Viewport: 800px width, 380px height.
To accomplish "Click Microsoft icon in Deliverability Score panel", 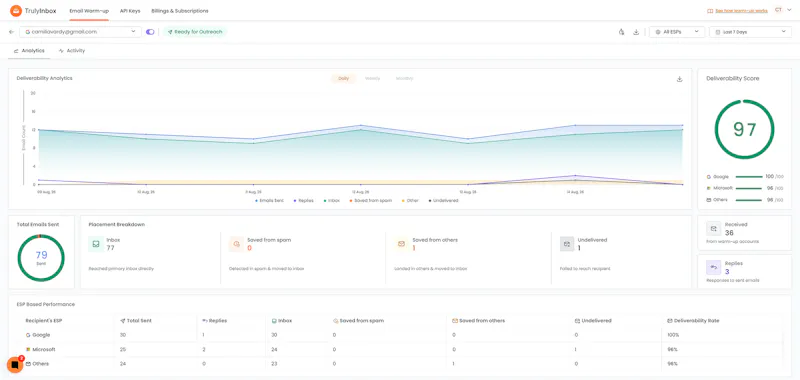I will [x=709, y=188].
